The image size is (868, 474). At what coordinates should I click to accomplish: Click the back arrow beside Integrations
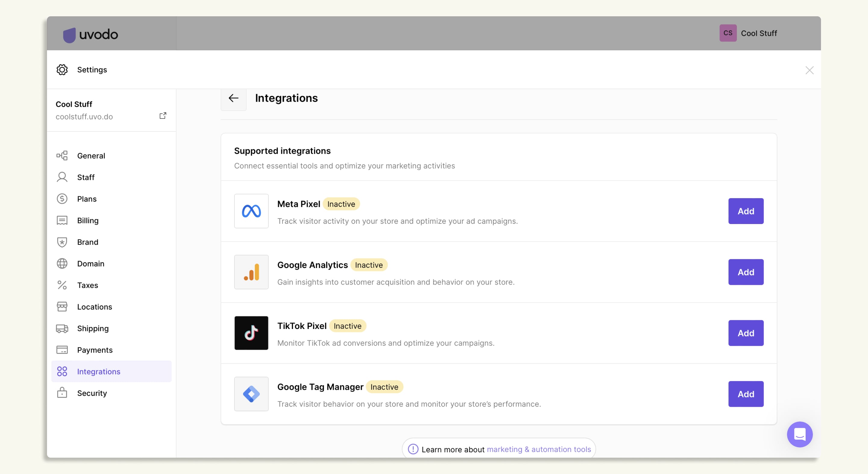click(233, 98)
